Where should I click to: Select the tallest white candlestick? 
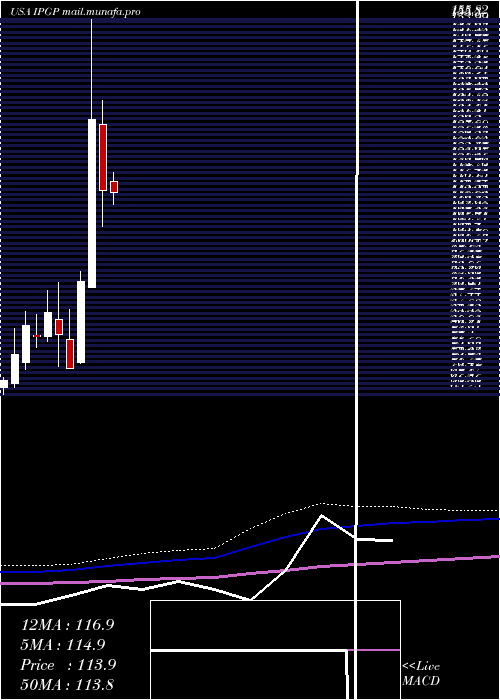92,203
